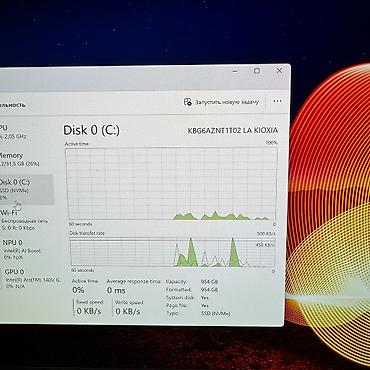Screen dimensions: 370x370
Task: Click the Read speed 0 KB/s value
Action: [x=89, y=311]
